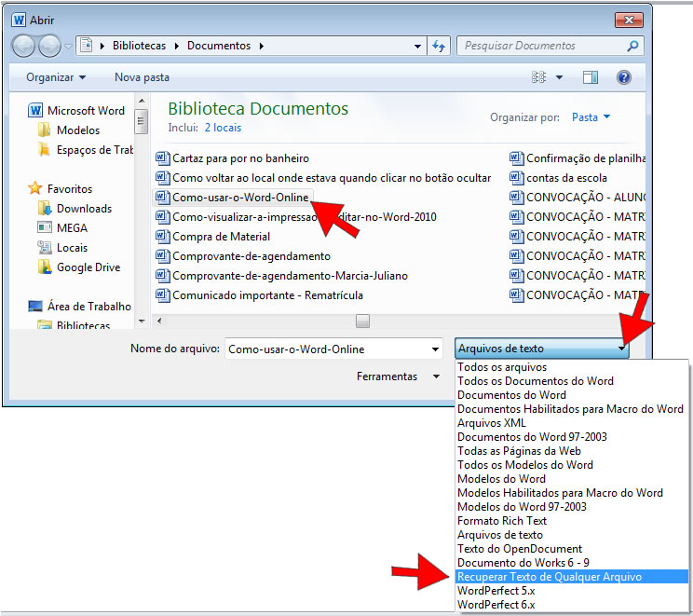Toggle the preview pane icon
Image resolution: width=693 pixels, height=616 pixels.
(590, 77)
